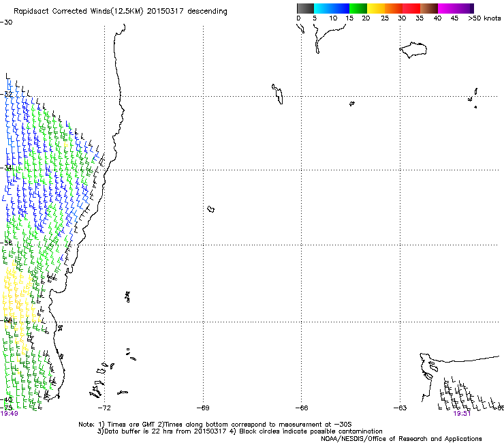Click the green 15-20 knots legend swatch
The image size is (504, 443).
[x=358, y=8]
